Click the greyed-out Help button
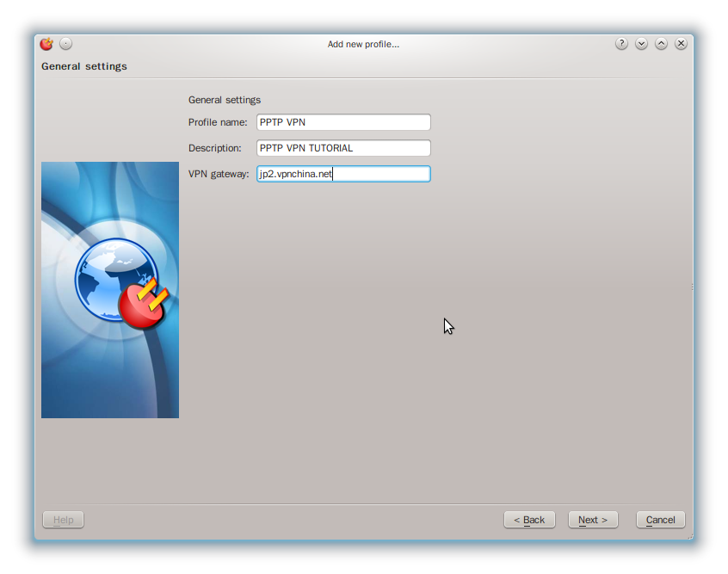The image size is (728, 574). [64, 520]
